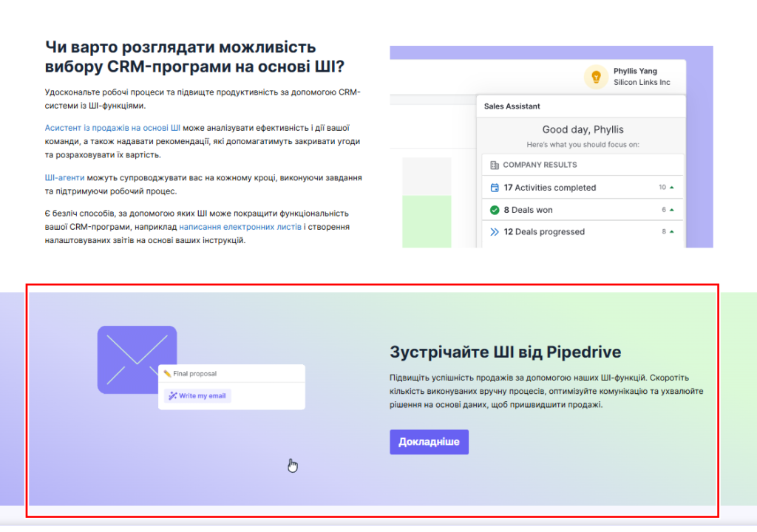Click the '8 Deals won' text
The image size is (757, 532).
[x=528, y=210]
